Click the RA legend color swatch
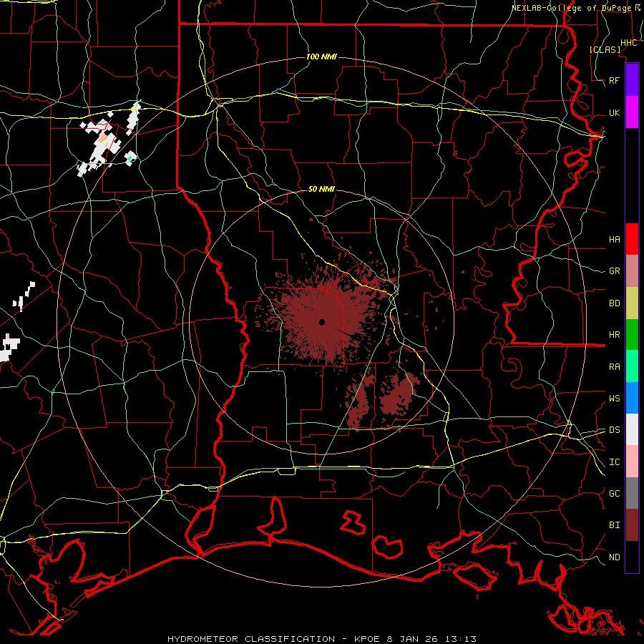The image size is (644, 644). (632, 366)
